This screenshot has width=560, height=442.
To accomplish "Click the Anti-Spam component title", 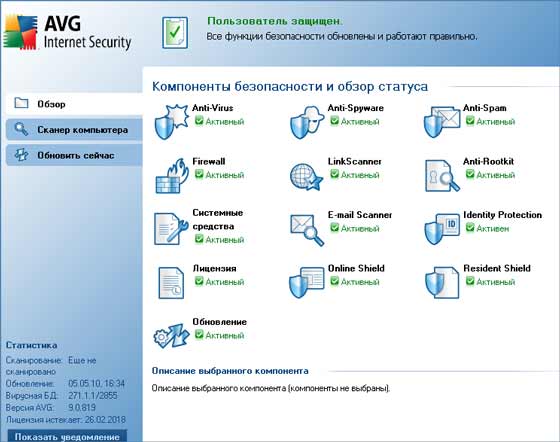I will (485, 108).
